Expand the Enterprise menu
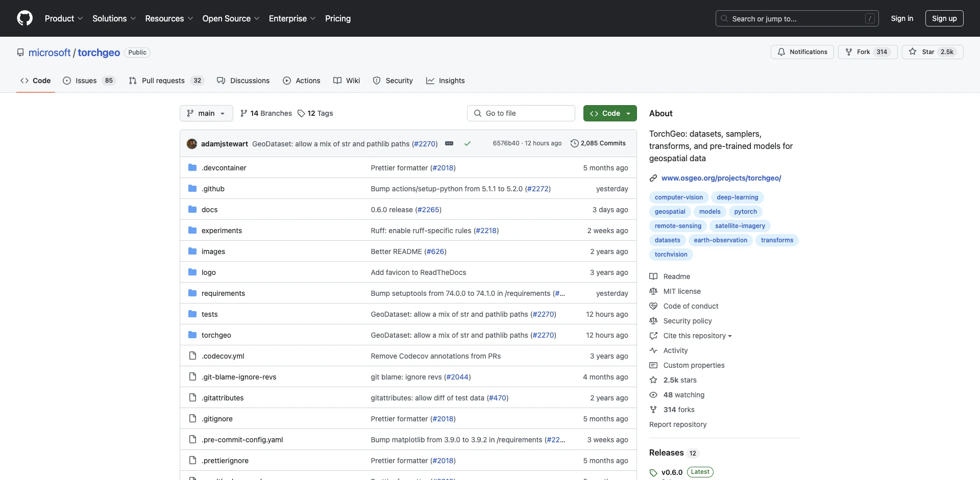 pyautogui.click(x=292, y=18)
